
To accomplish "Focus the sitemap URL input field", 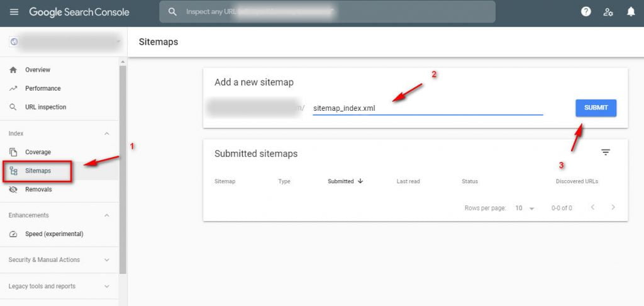I will (428, 108).
